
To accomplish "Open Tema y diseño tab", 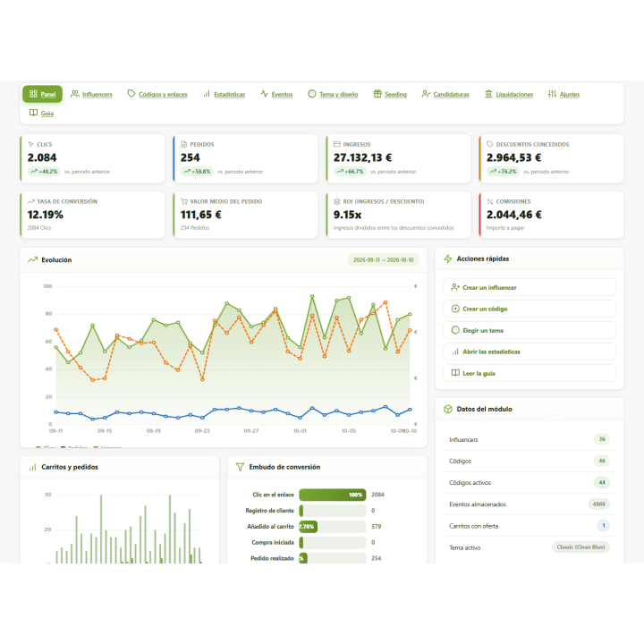I will pyautogui.click(x=333, y=94).
